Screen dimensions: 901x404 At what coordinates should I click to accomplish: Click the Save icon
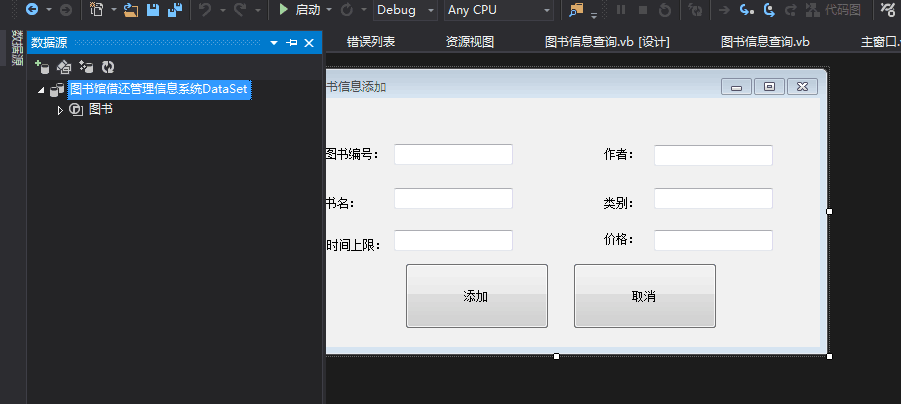point(153,10)
